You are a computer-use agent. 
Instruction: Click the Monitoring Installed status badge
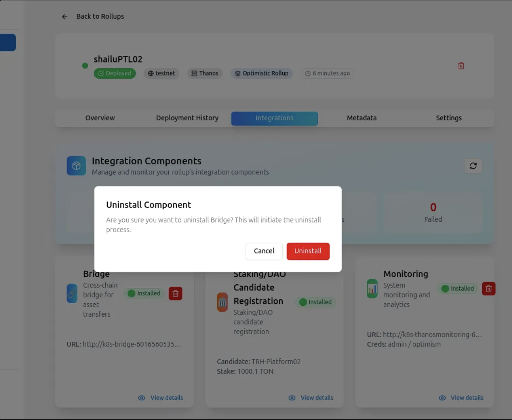click(x=458, y=289)
